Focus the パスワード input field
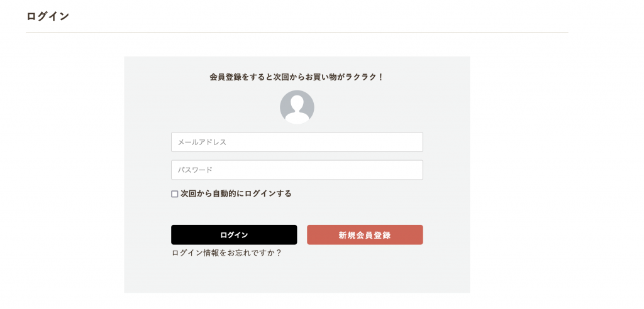 tap(297, 170)
